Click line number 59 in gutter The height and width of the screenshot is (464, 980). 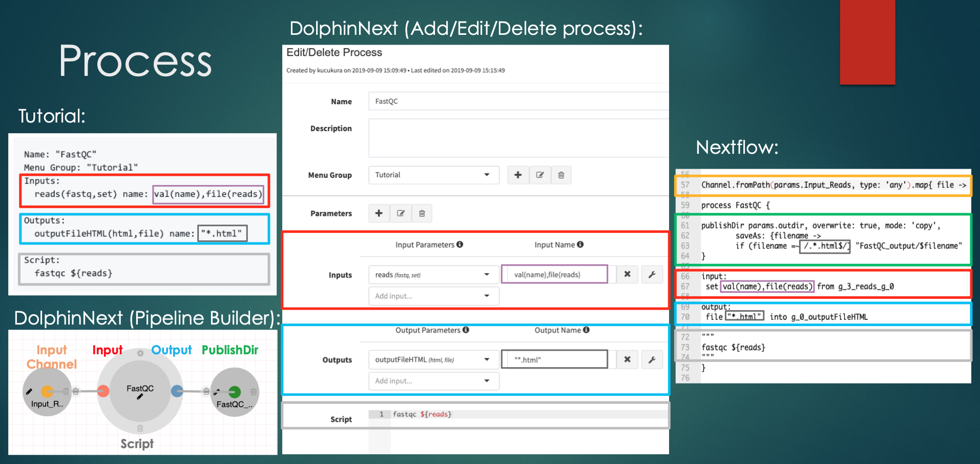click(x=685, y=205)
